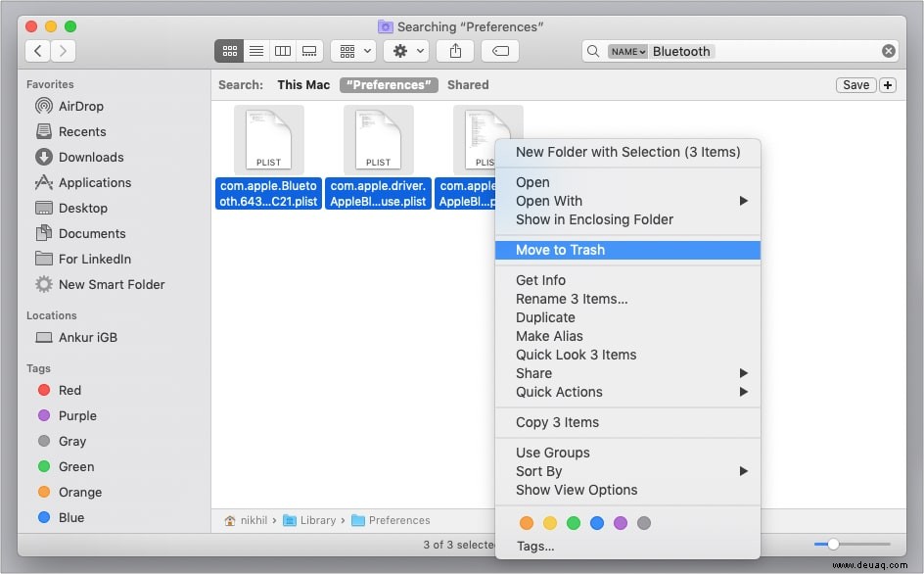Expand the Quick Actions submenu

pos(627,392)
